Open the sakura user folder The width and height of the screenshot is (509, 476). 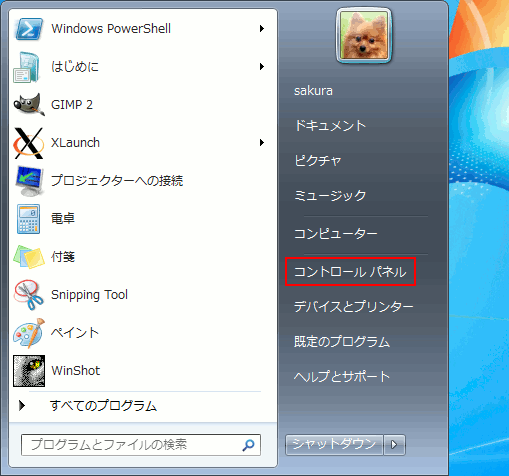pyautogui.click(x=313, y=91)
